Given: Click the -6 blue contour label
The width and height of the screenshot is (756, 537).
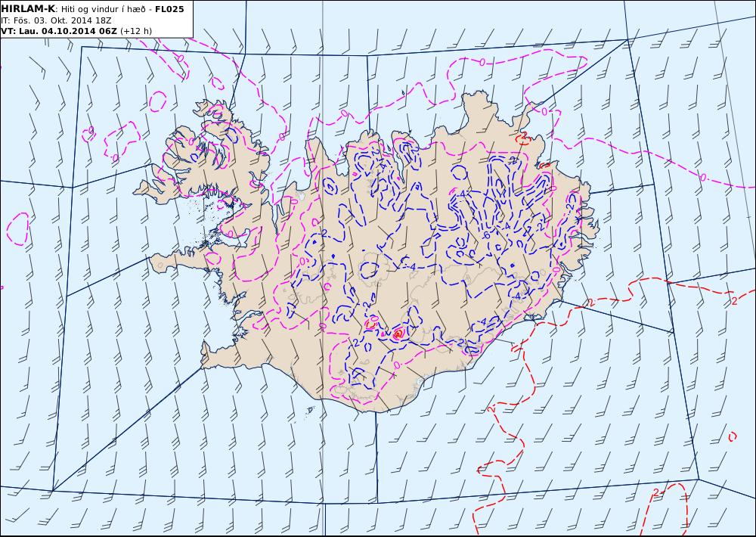Looking at the screenshot, I should click(485, 234).
